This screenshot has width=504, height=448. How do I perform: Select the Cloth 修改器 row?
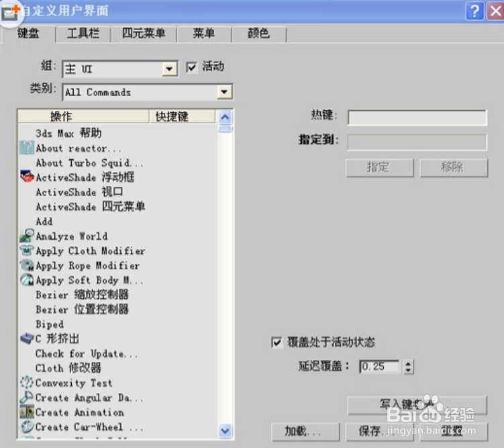pyautogui.click(x=117, y=368)
